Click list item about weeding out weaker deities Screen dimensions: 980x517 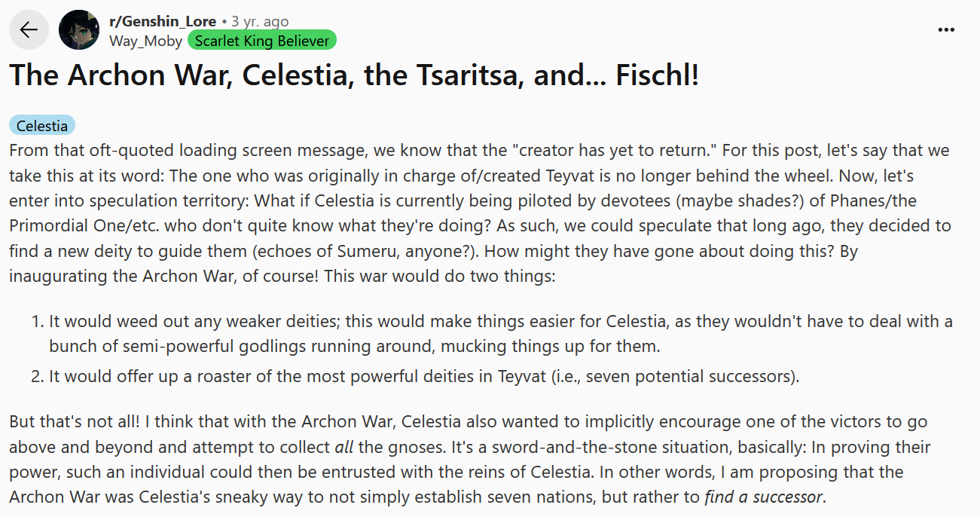coord(500,335)
